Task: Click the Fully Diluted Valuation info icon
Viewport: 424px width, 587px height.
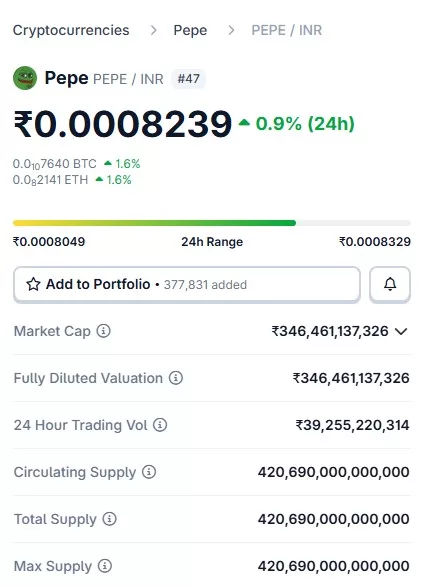Action: point(176,378)
